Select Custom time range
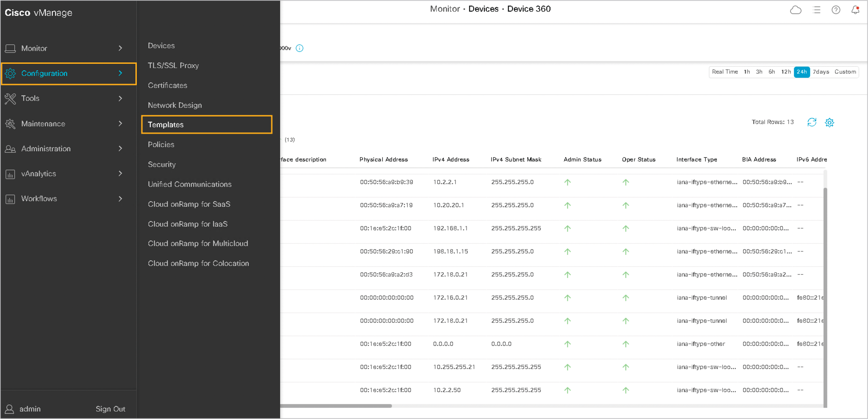The image size is (868, 419). tap(845, 72)
